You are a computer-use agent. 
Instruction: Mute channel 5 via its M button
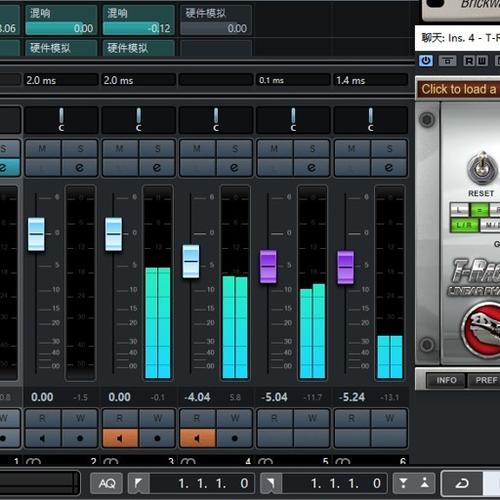(x=275, y=149)
